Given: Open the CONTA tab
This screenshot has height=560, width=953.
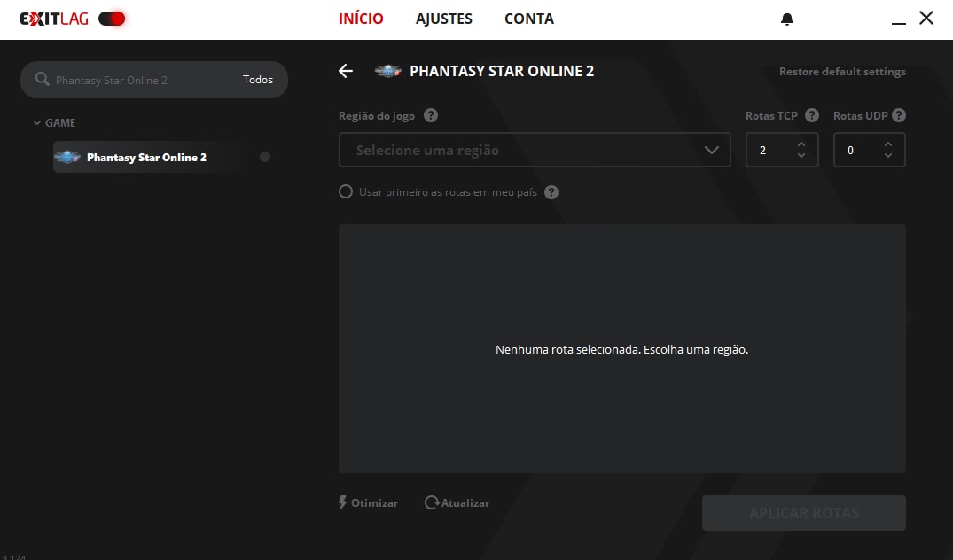Looking at the screenshot, I should [529, 19].
